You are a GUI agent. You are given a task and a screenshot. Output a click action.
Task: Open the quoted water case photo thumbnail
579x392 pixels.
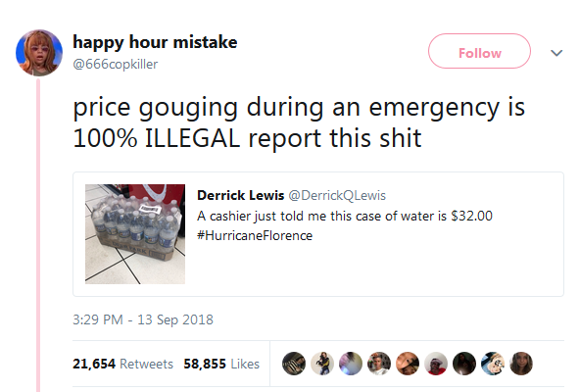[135, 234]
